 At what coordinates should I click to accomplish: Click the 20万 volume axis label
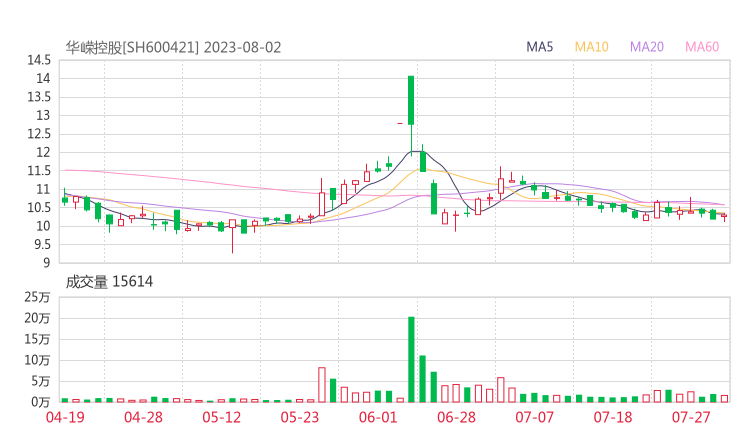(37, 318)
